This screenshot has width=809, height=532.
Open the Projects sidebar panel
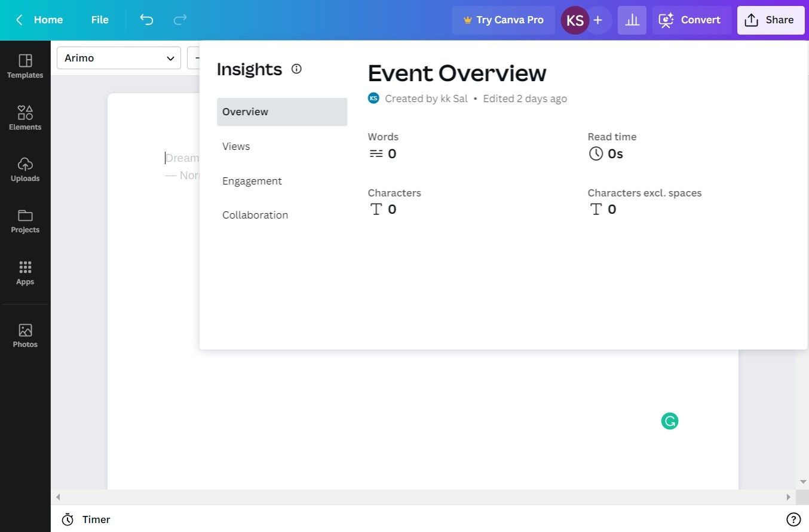pyautogui.click(x=25, y=221)
